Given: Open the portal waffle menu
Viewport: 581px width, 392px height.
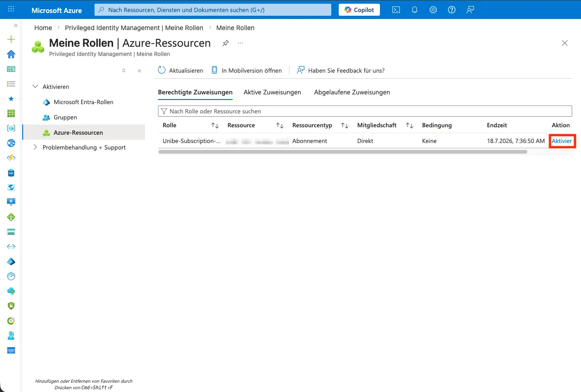Looking at the screenshot, I should tap(11, 9).
